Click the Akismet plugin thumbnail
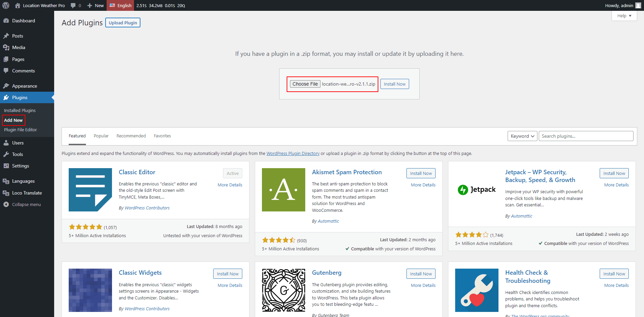This screenshot has height=317, width=644. [x=283, y=190]
